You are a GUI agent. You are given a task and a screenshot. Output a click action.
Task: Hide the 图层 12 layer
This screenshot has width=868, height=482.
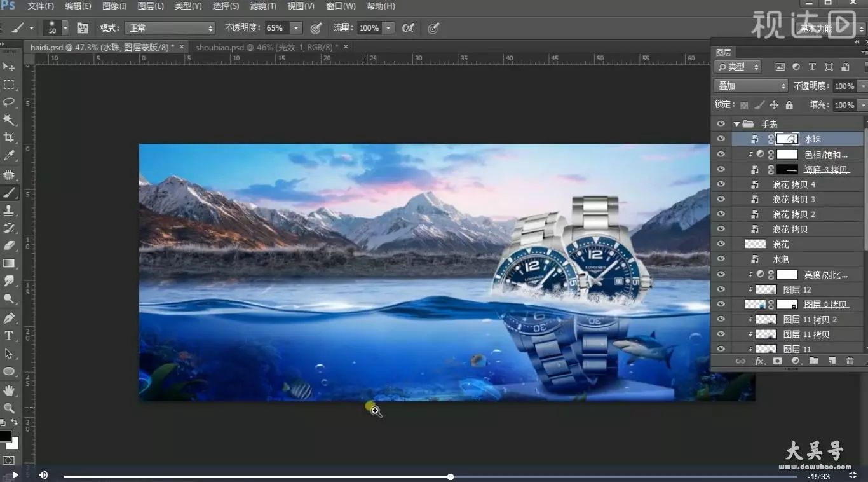(721, 289)
